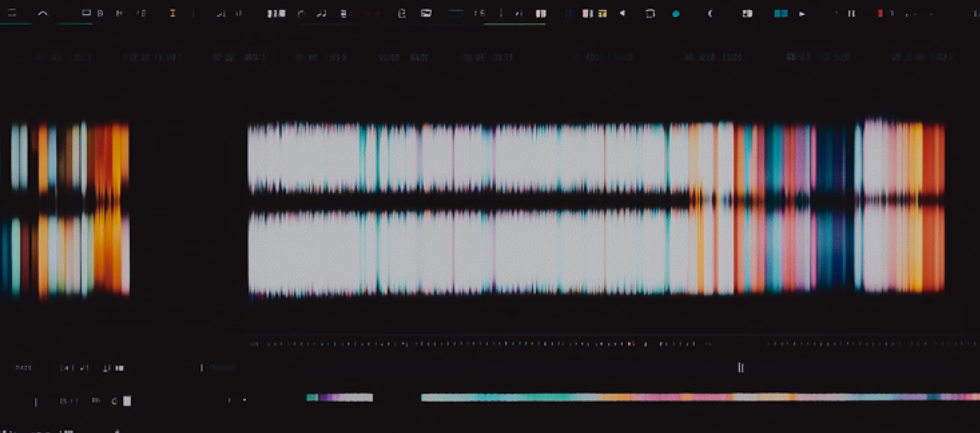
Task: Select the short purple-grey color strip clip
Action: [x=340, y=397]
